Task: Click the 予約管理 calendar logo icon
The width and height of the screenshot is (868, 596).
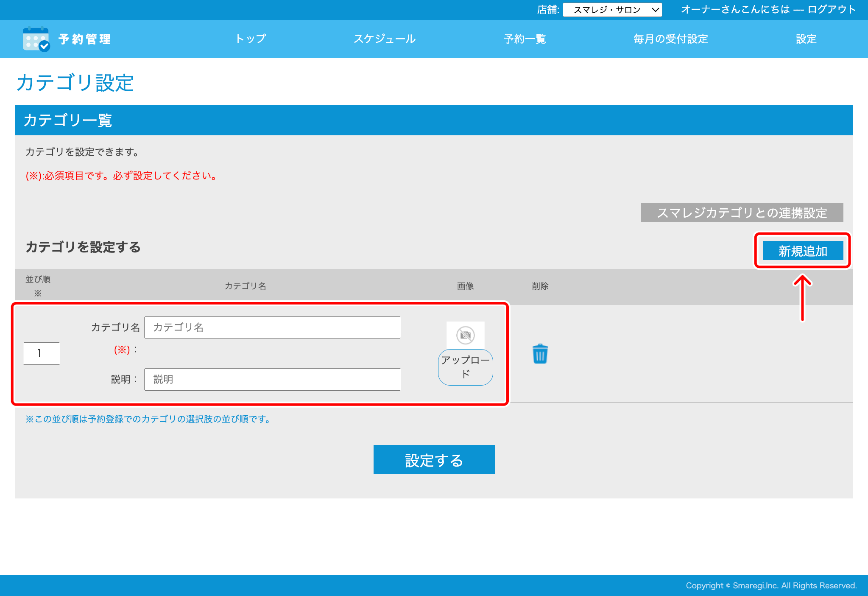Action: (x=36, y=39)
